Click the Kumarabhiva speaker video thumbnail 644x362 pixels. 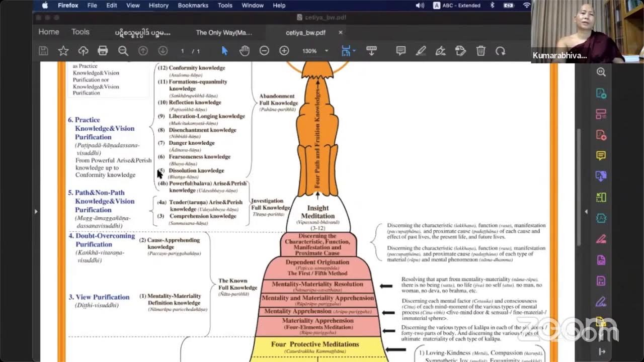[x=587, y=31]
